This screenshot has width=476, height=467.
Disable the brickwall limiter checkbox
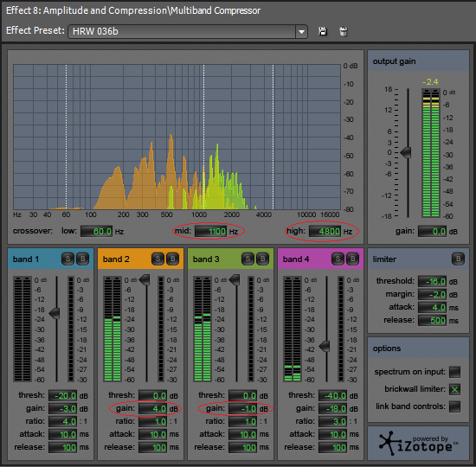454,389
